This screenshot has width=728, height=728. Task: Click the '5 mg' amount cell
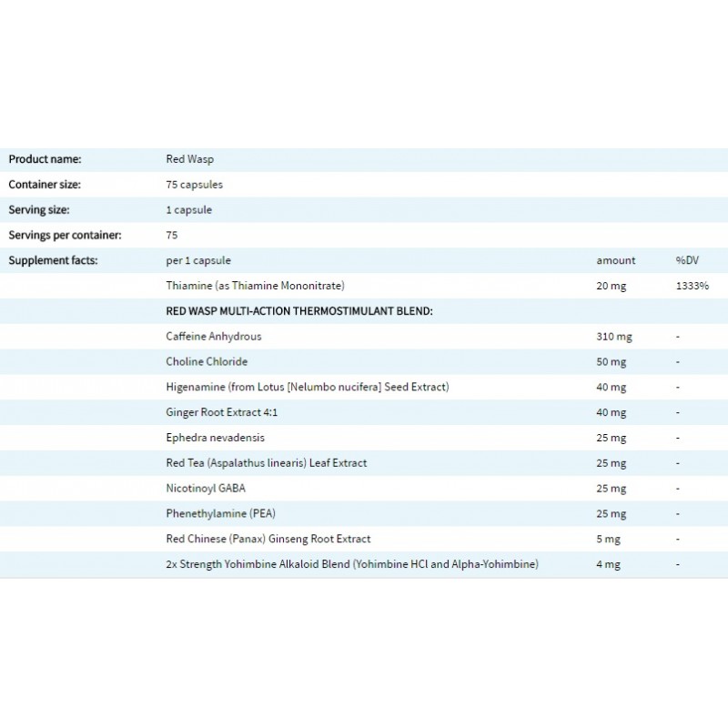[608, 539]
